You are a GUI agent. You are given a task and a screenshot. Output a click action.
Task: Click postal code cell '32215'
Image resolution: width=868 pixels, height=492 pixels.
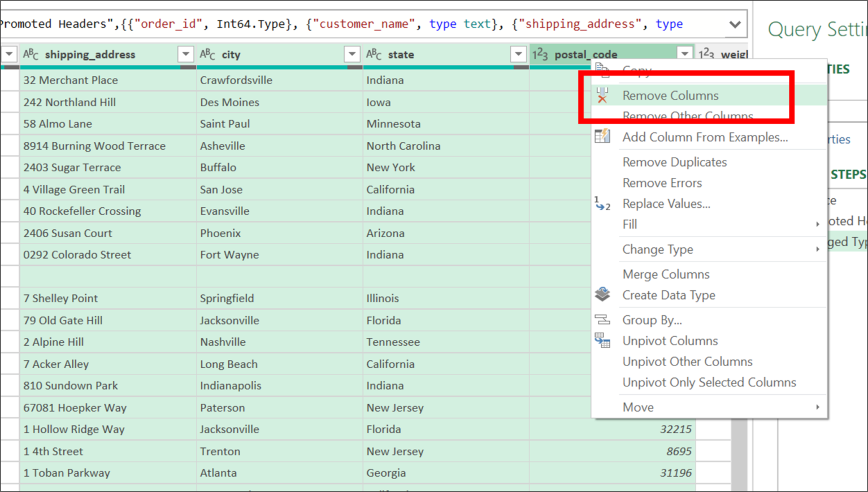tap(612, 429)
